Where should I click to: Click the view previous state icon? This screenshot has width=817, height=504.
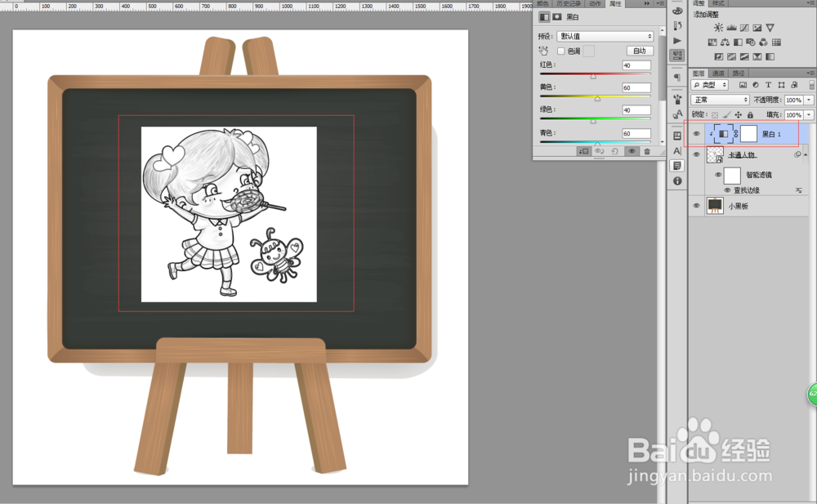coord(599,151)
